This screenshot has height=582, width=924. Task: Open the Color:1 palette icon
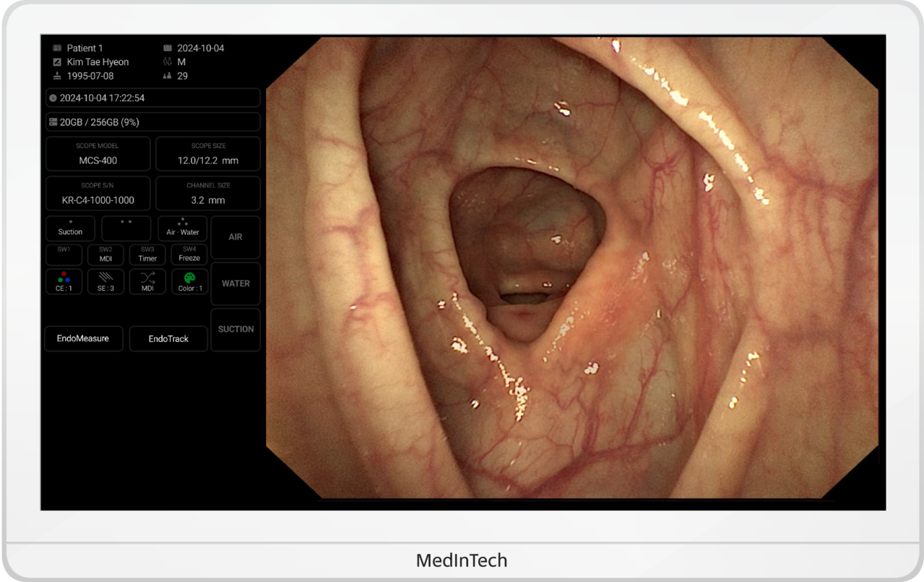point(189,278)
